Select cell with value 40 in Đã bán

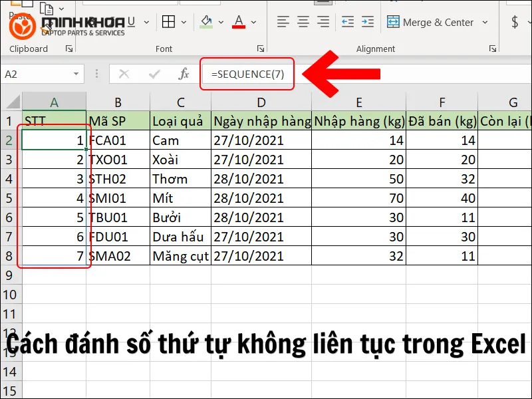pyautogui.click(x=442, y=198)
